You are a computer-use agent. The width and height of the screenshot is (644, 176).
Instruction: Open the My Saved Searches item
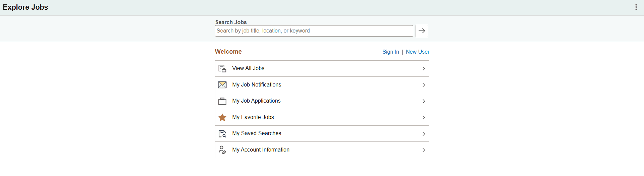click(257, 133)
